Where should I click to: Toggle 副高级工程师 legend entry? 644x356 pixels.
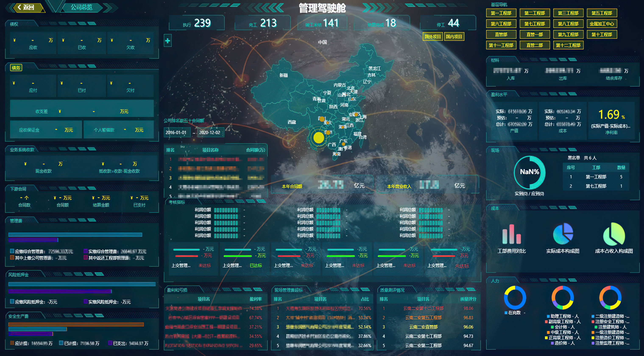(563, 321)
